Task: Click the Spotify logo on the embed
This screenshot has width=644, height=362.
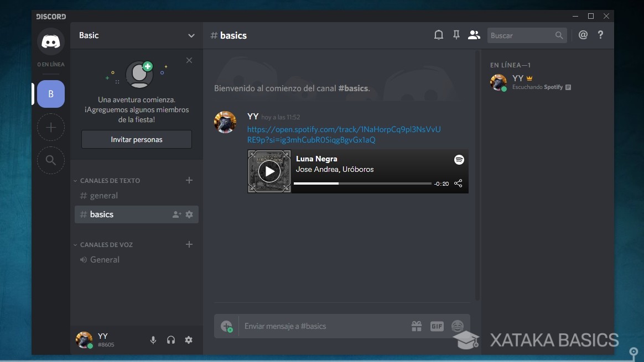Action: [459, 160]
